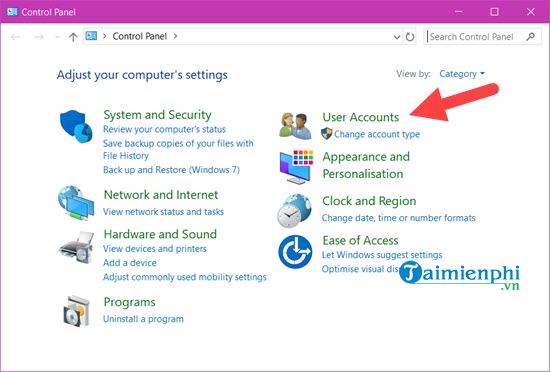The image size is (550, 372).
Task: Open Clock and Region category
Action: point(369,201)
